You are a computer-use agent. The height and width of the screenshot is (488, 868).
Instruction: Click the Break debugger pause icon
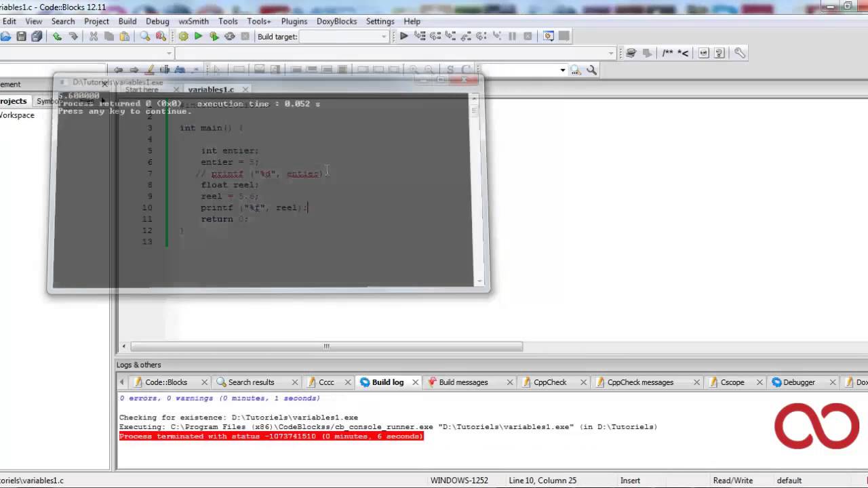click(x=512, y=37)
